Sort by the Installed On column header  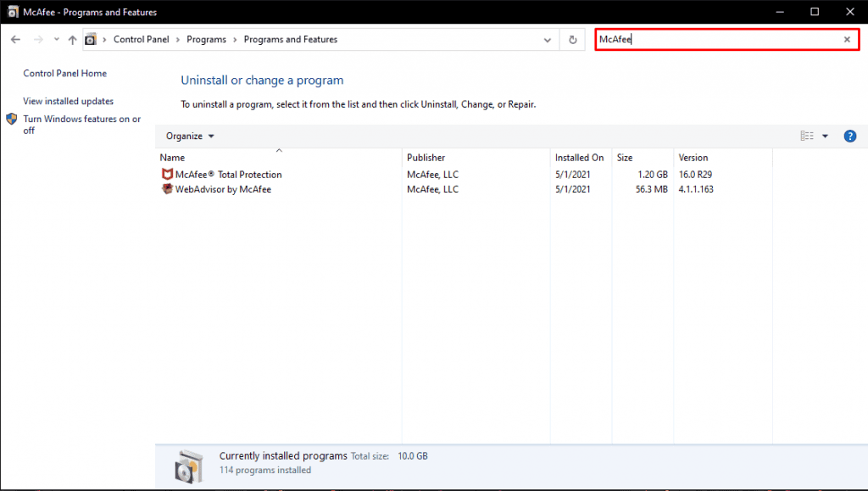tap(579, 158)
